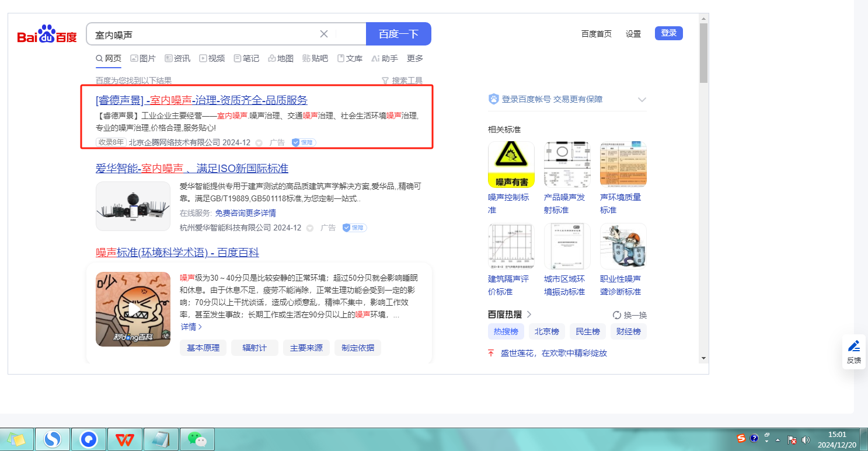Open the 职业性噪声聋诊断标准 thumbnail image
Image resolution: width=868 pixels, height=451 pixels.
623,246
